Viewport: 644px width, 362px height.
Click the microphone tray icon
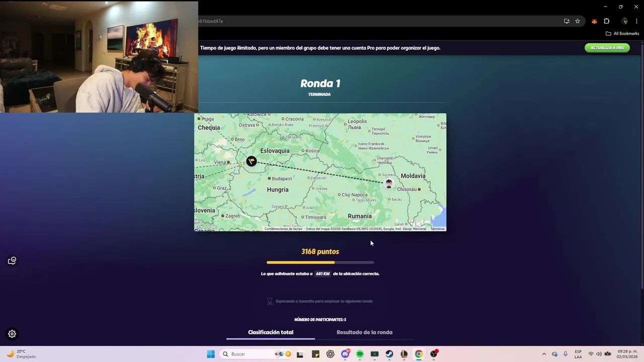(x=566, y=354)
